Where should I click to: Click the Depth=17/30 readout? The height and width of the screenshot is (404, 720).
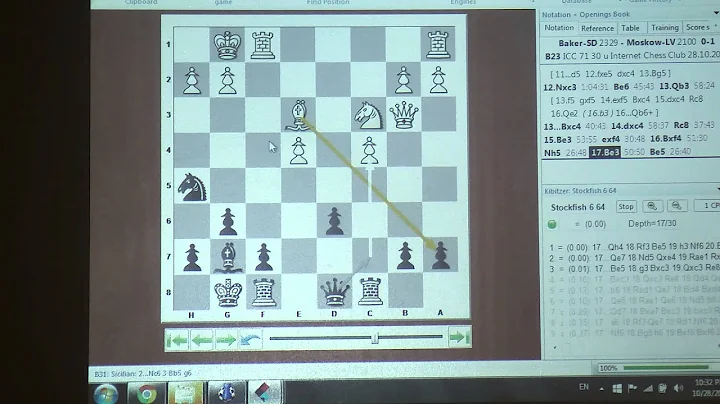(x=652, y=223)
